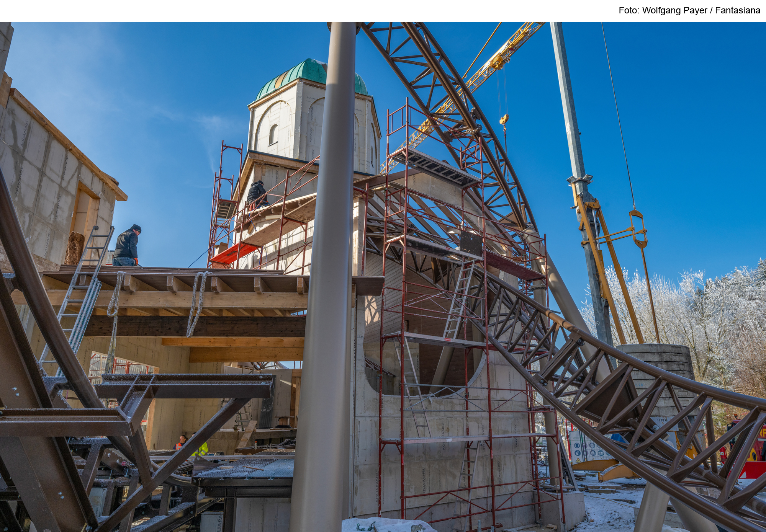The height and width of the screenshot is (532, 766).
Task: Click the arched window on the tower
Action: (273, 135)
